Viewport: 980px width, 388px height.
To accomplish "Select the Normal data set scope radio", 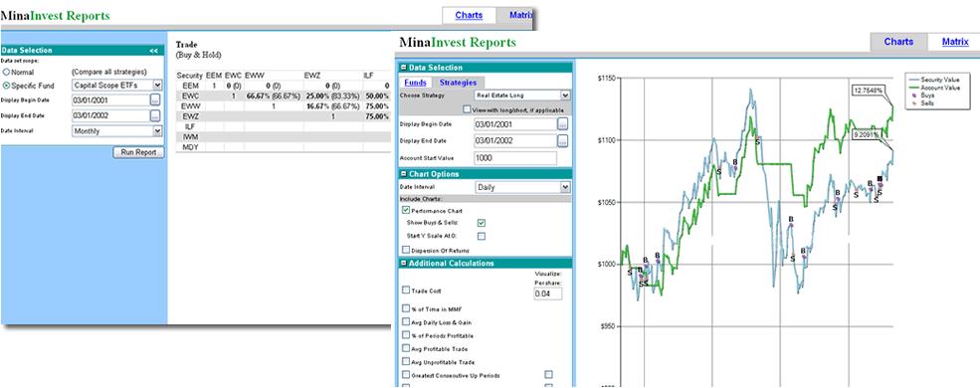I will (x=6, y=73).
